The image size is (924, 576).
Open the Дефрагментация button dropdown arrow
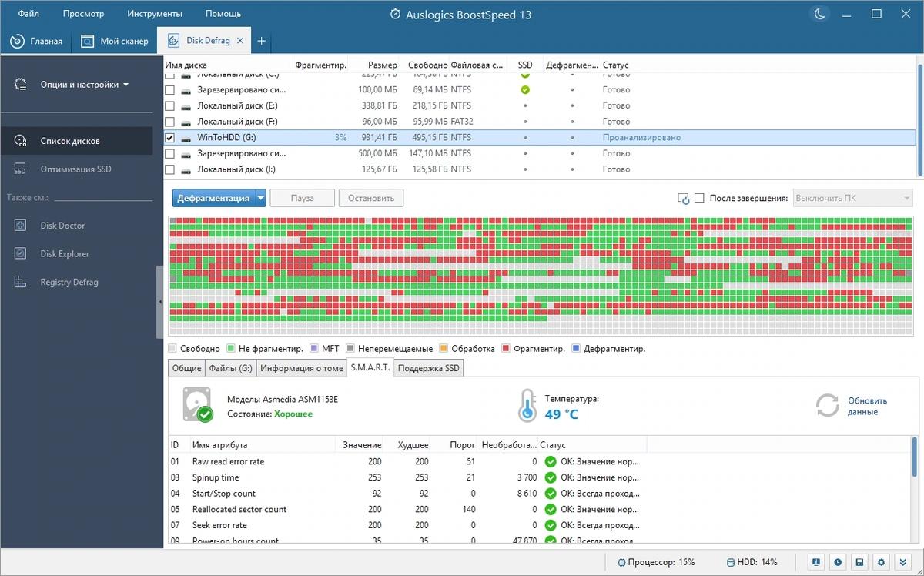[260, 198]
